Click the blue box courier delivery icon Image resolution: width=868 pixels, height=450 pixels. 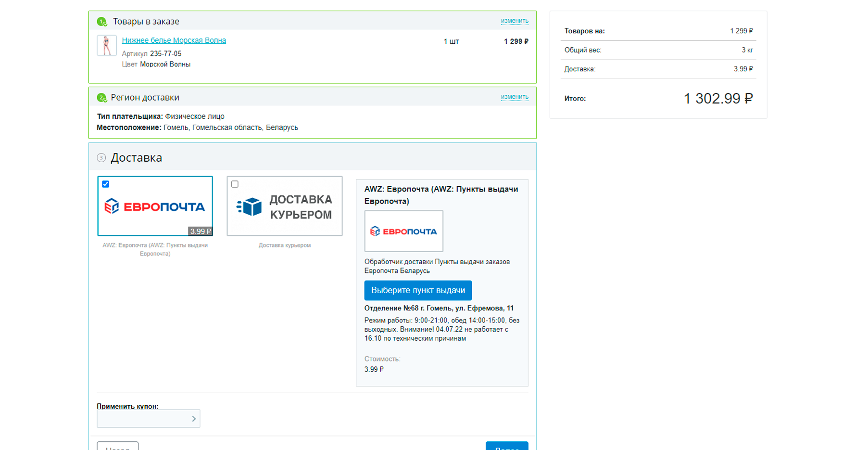[x=249, y=207]
